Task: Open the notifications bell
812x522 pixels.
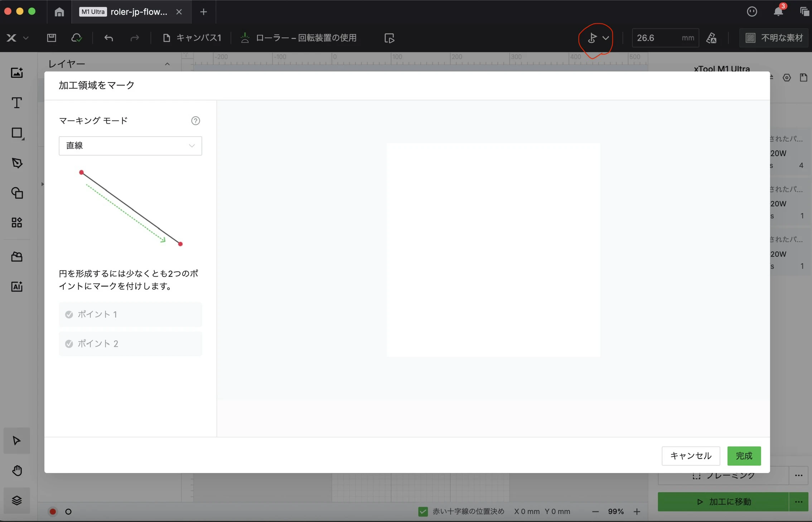Action: [778, 11]
